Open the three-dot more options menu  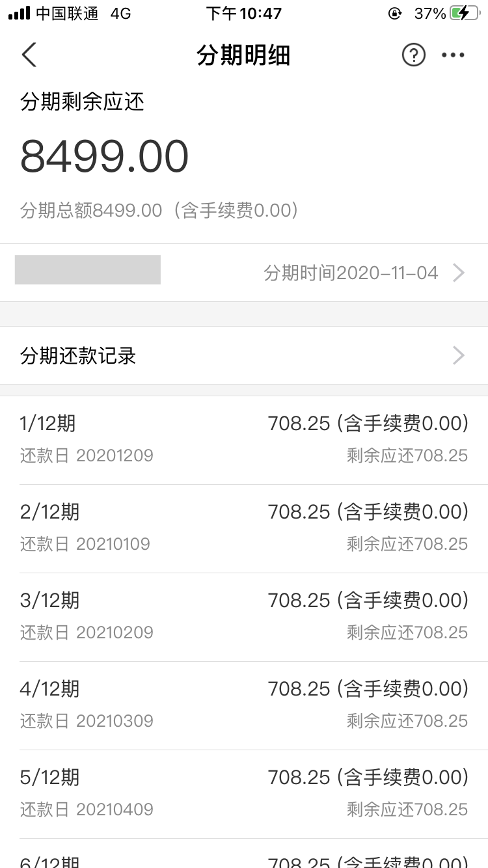click(x=453, y=55)
